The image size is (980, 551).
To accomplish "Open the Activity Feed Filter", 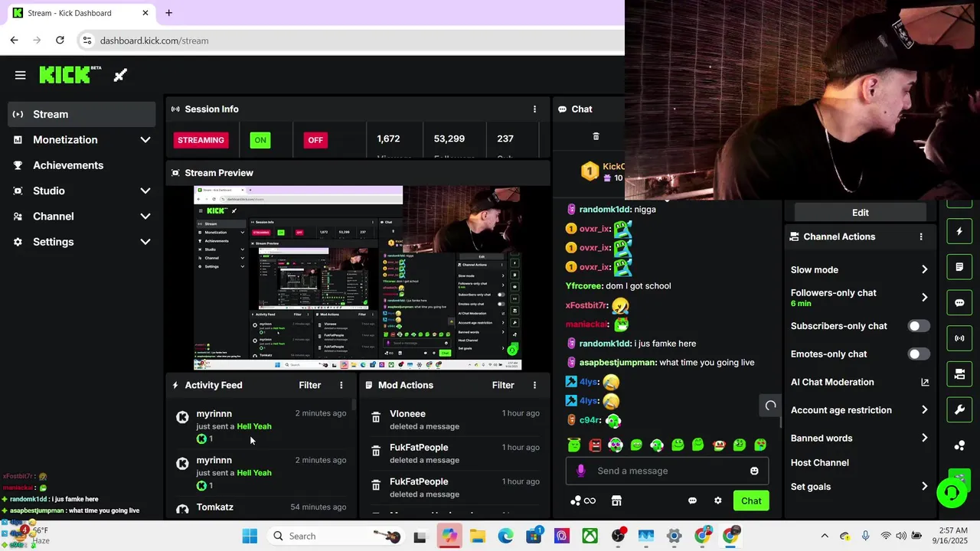I will coord(310,385).
